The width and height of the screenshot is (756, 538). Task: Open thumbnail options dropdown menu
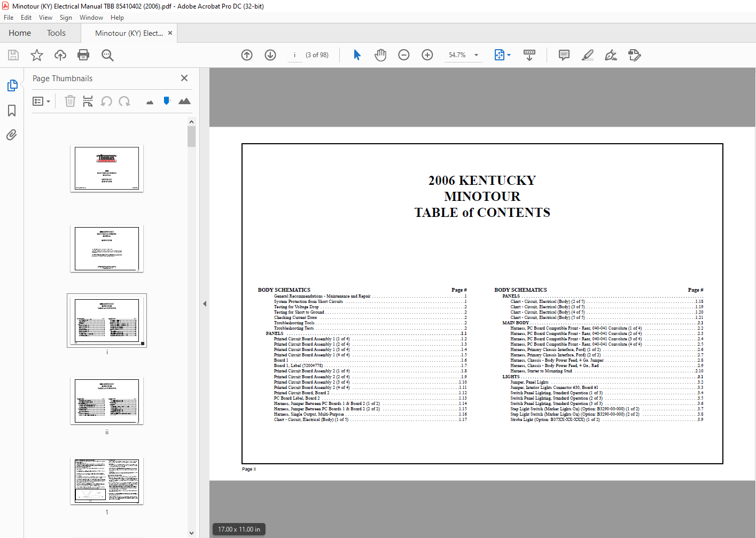[x=42, y=101]
